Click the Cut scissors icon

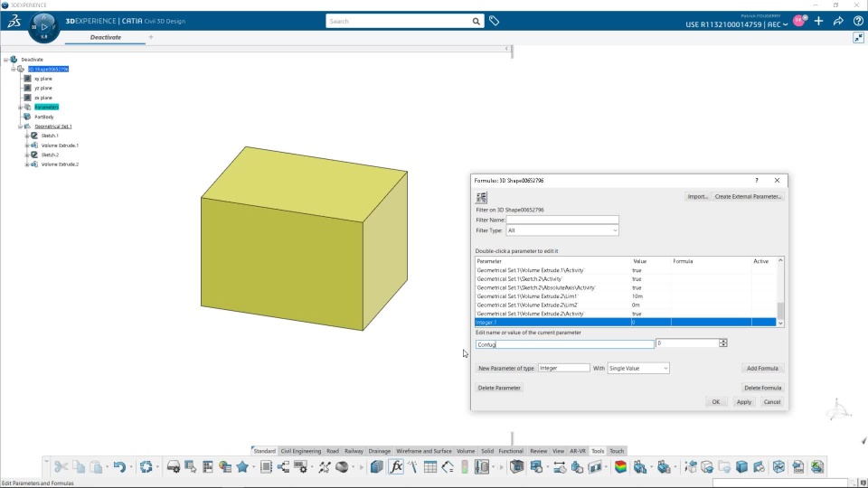[61, 467]
